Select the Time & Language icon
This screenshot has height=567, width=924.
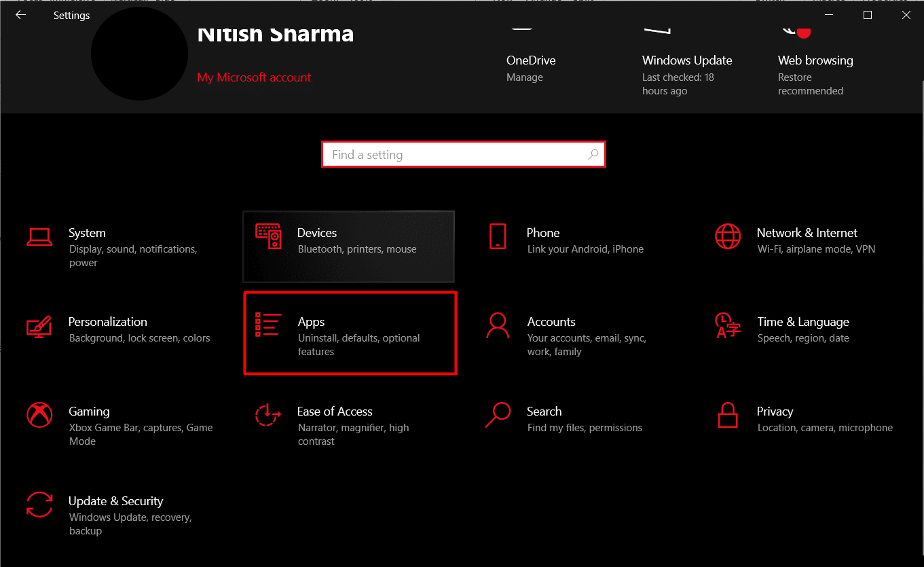[x=728, y=325]
